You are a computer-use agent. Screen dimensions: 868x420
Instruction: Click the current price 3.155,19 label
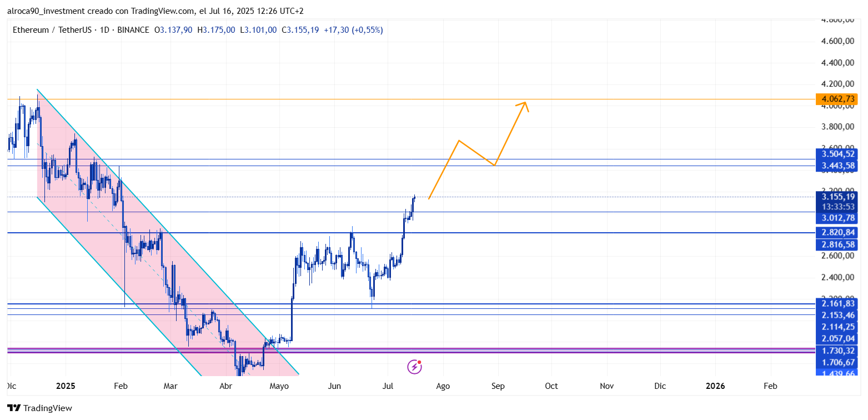[x=836, y=196]
